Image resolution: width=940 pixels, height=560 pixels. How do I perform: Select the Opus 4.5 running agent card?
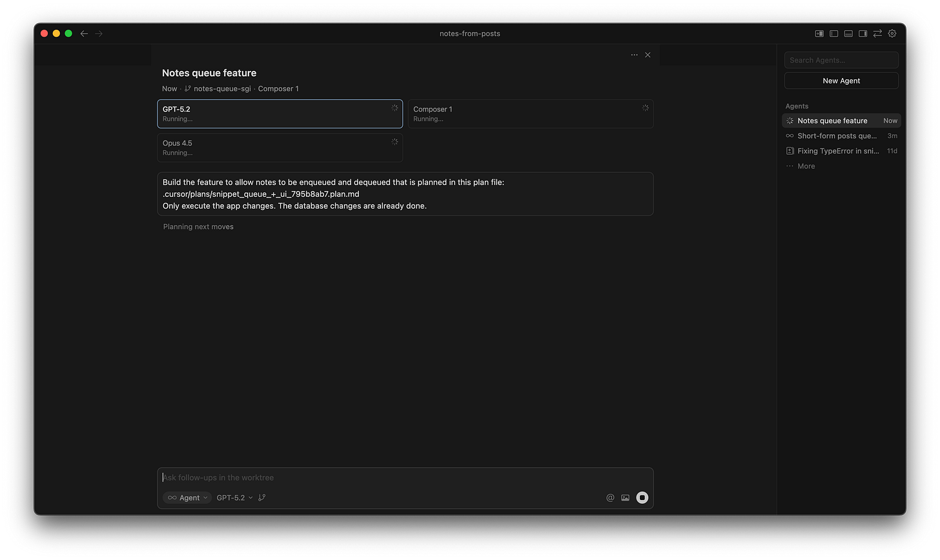[x=280, y=148]
